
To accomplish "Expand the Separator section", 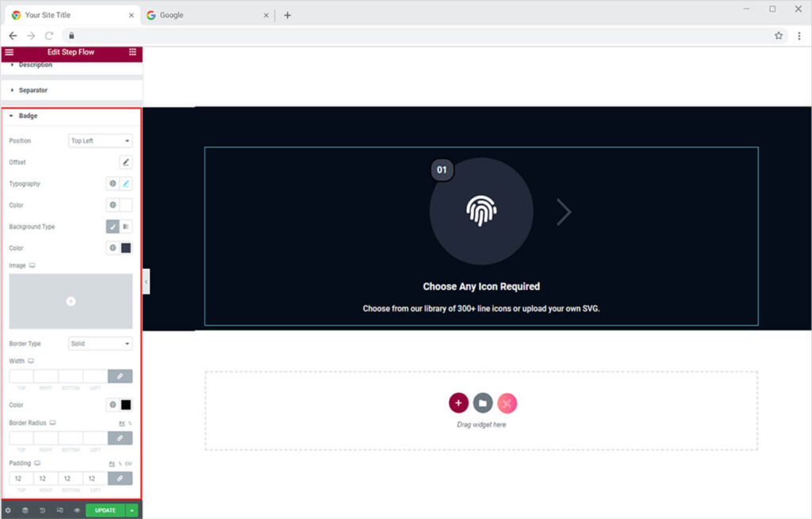I will point(33,90).
